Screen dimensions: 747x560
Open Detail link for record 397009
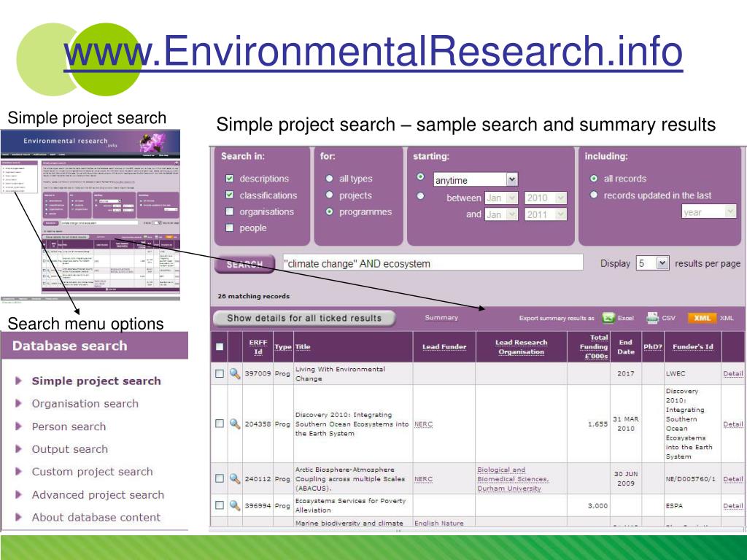(732, 374)
